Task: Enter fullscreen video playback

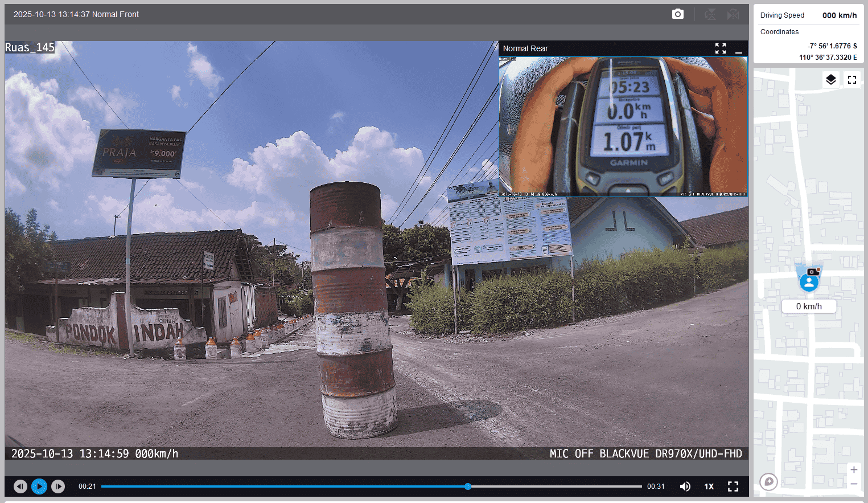Action: (x=733, y=486)
